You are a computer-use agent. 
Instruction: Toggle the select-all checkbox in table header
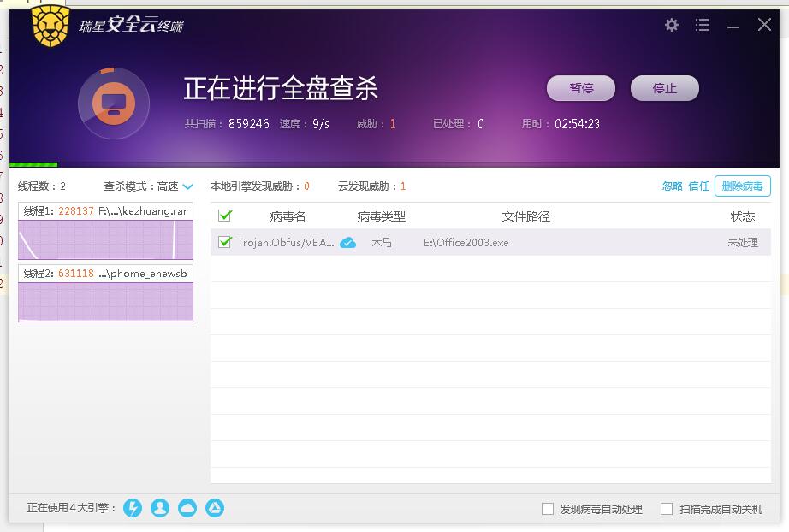point(225,216)
